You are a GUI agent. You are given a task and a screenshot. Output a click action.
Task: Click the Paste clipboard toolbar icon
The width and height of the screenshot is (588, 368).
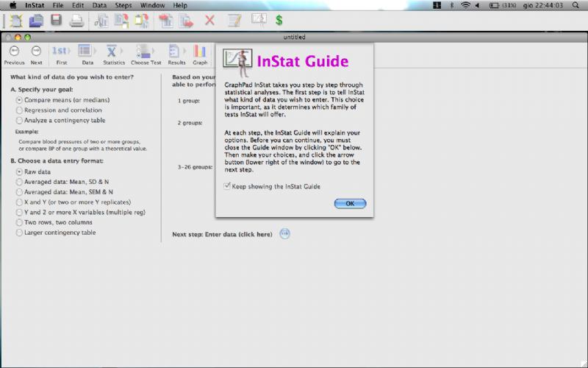coord(141,21)
